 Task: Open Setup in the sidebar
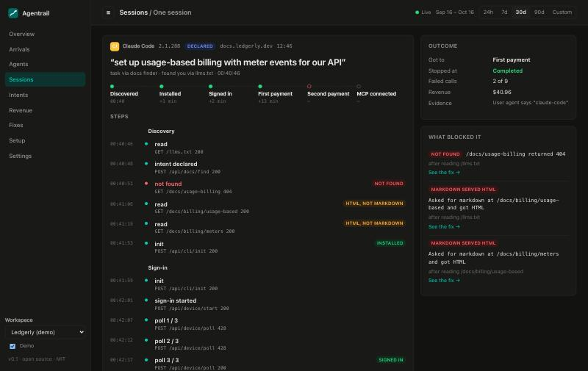tap(45, 140)
